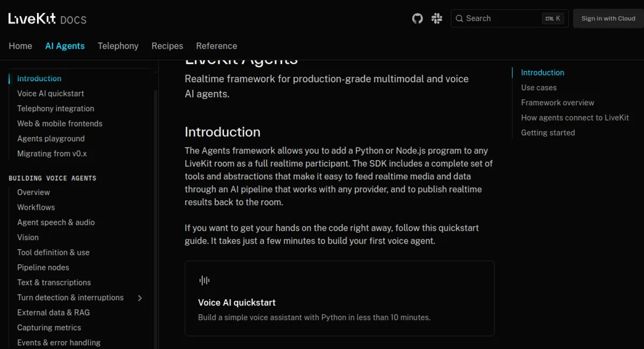
Task: Focus the Search input field
Action: click(509, 18)
